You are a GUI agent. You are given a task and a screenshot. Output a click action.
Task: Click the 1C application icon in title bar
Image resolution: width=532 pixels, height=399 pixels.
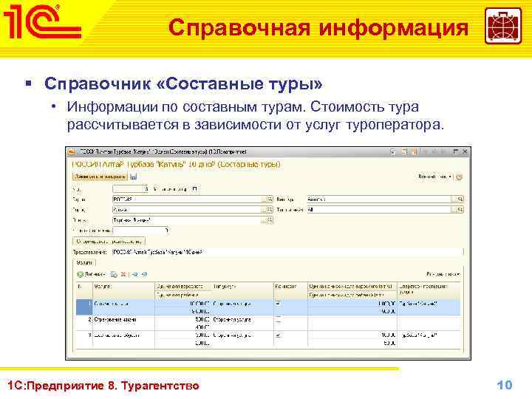72,151
